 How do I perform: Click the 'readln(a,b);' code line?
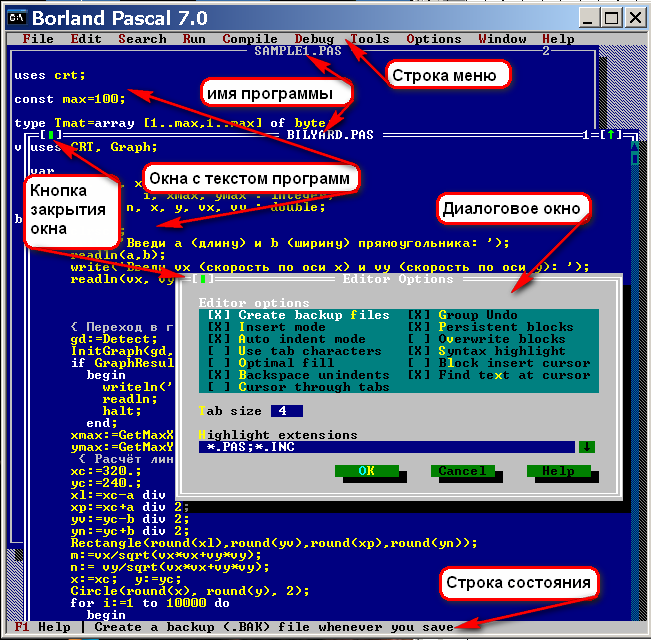[118, 255]
